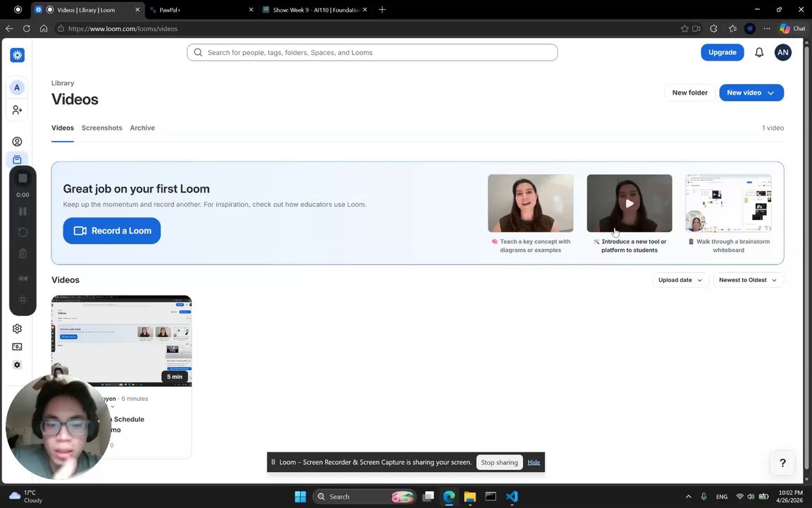Go back with browser back arrow

pyautogui.click(x=9, y=28)
